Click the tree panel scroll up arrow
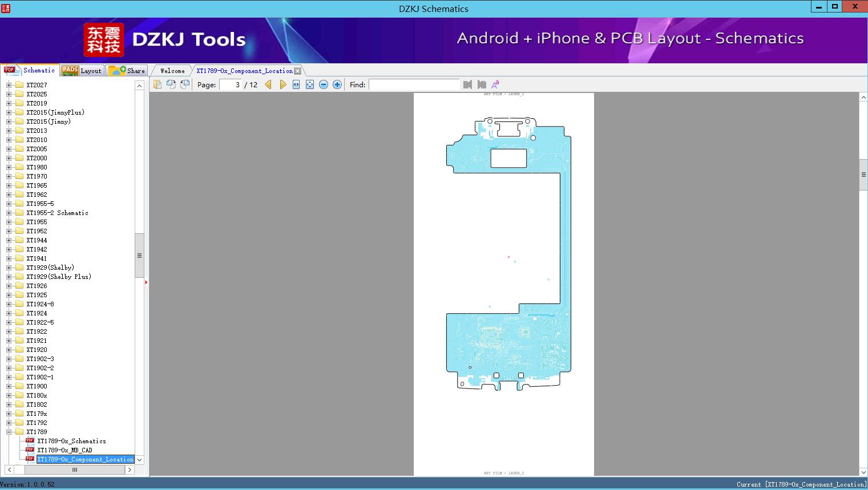 (139, 86)
